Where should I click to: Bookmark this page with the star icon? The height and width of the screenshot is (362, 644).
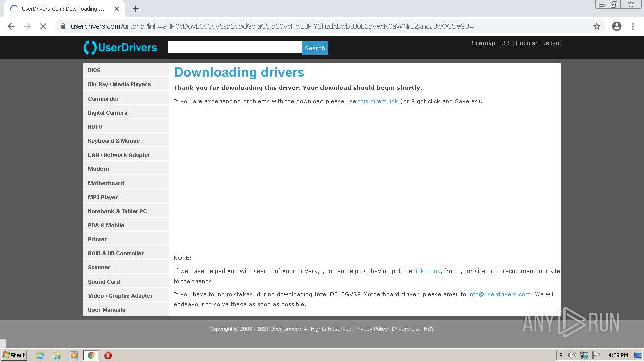pos(597,26)
